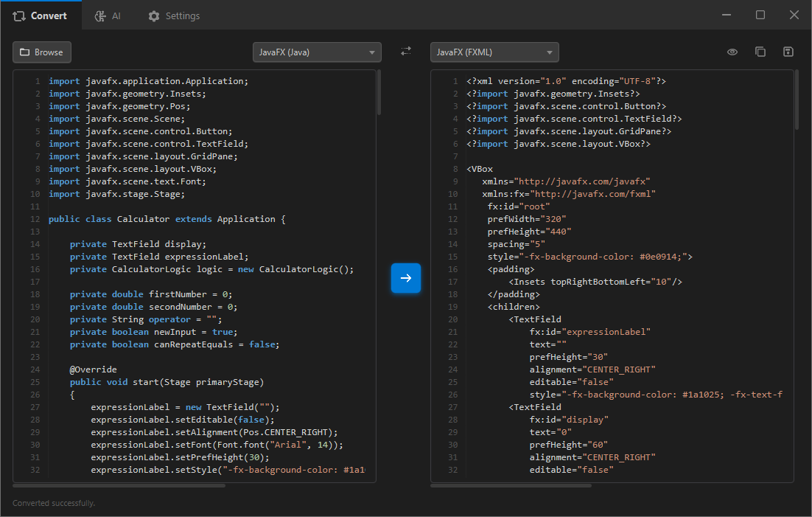Click output line 'spacing="5"'
This screenshot has width=812, height=517.
517,243
